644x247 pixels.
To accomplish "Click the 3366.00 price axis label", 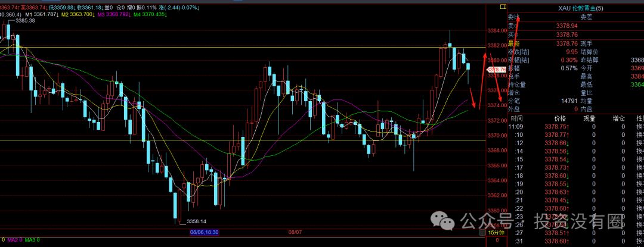I will (496, 166).
